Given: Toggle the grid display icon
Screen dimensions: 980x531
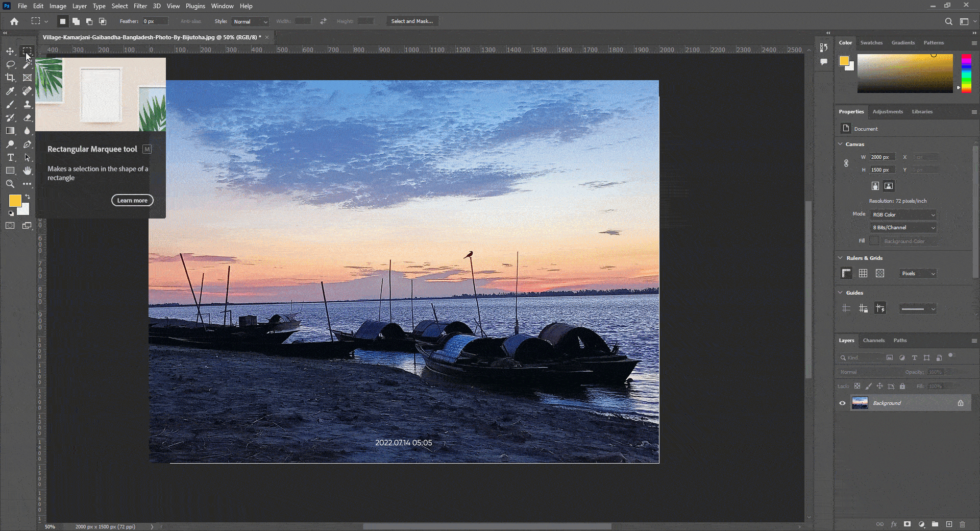Looking at the screenshot, I should [863, 273].
